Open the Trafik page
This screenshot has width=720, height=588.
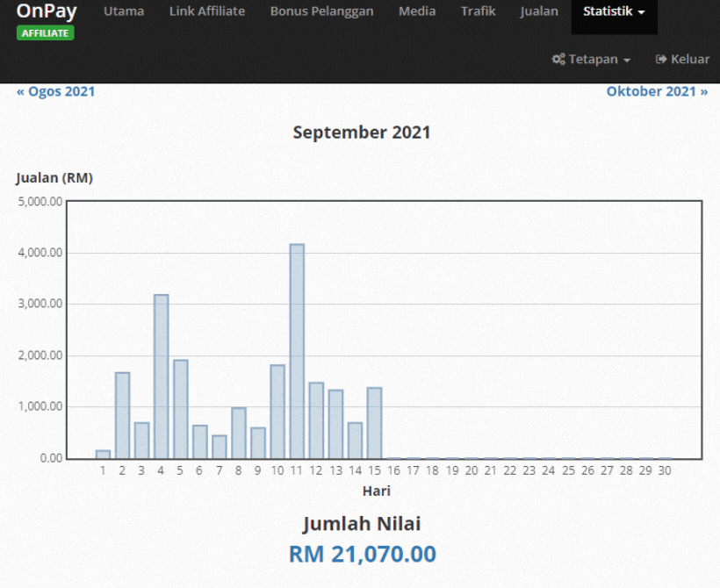[x=478, y=11]
